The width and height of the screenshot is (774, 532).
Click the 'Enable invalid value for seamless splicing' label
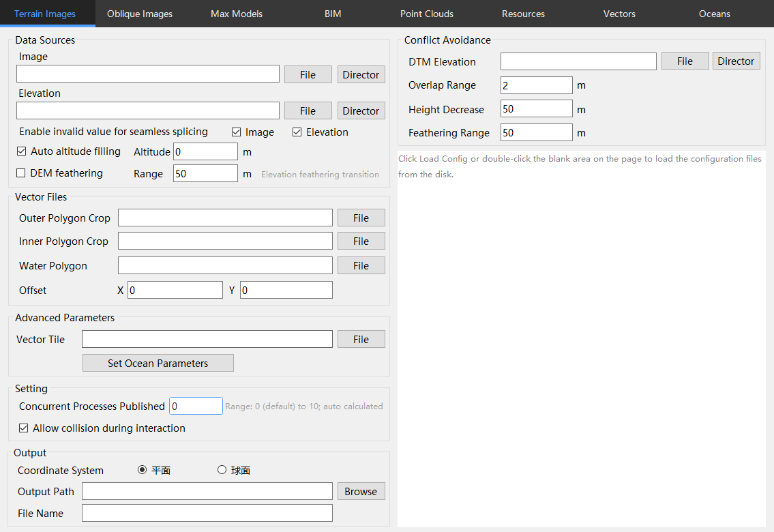(113, 132)
